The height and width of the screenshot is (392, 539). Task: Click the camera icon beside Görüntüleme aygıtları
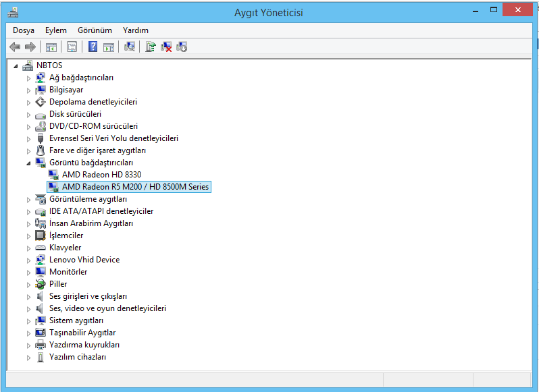click(x=41, y=199)
